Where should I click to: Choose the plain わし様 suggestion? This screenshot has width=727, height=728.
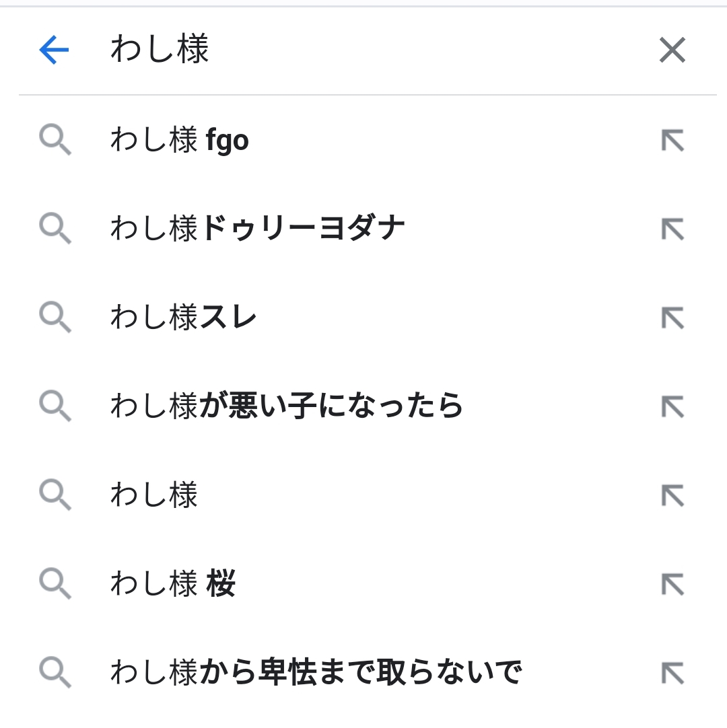(x=154, y=495)
